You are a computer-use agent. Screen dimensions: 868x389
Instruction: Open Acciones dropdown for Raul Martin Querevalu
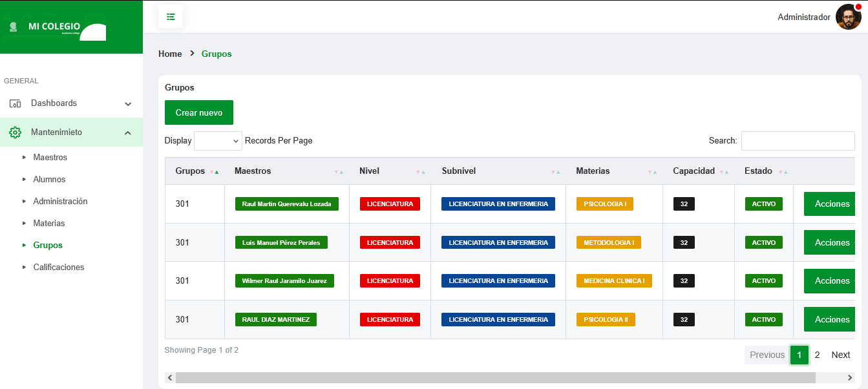pos(832,204)
